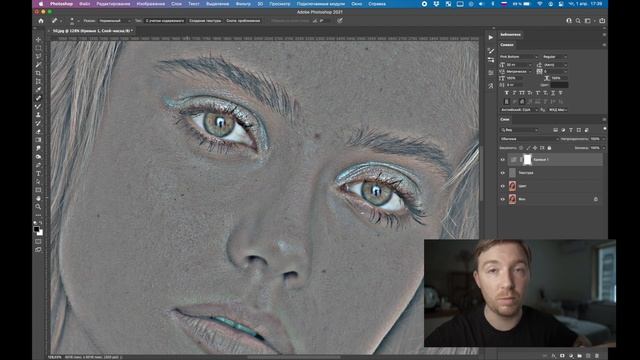Toggle lock position of layer
The width and height of the screenshot is (640, 360).
(x=535, y=148)
